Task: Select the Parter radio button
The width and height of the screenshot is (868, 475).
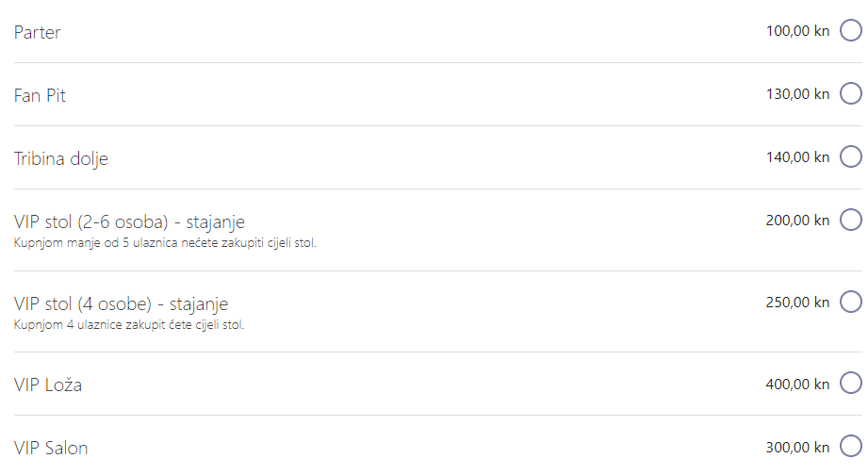Action: click(x=850, y=31)
